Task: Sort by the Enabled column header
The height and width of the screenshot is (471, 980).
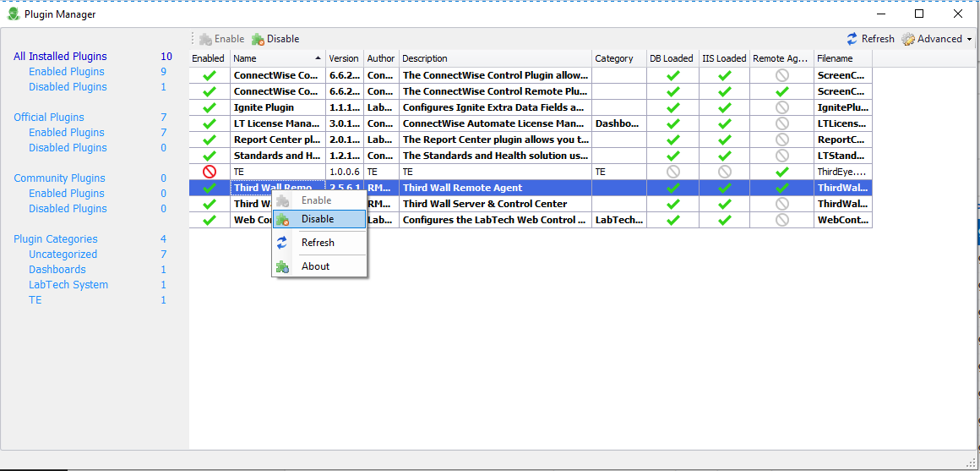Action: pos(210,58)
